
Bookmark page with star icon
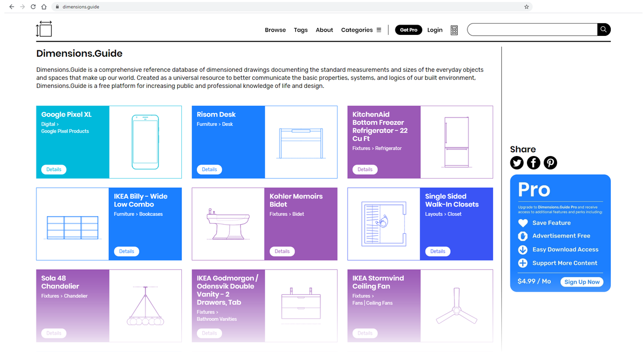526,6
